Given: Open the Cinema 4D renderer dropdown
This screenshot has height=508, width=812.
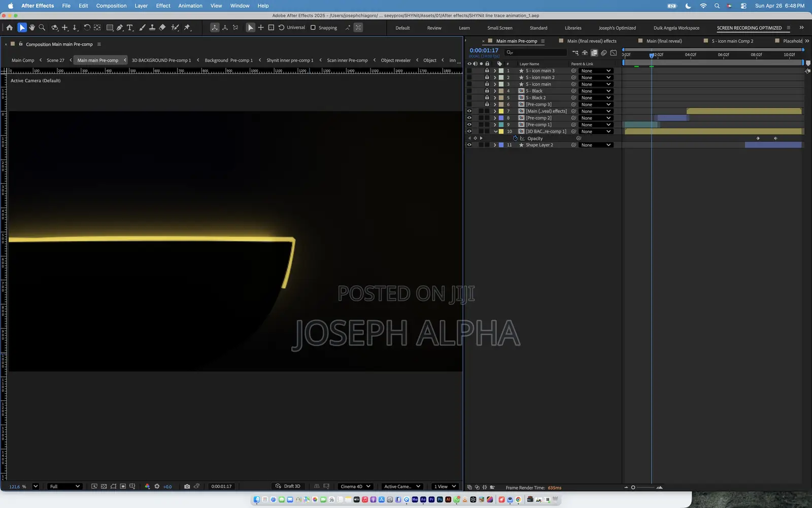Looking at the screenshot, I should 355,486.
